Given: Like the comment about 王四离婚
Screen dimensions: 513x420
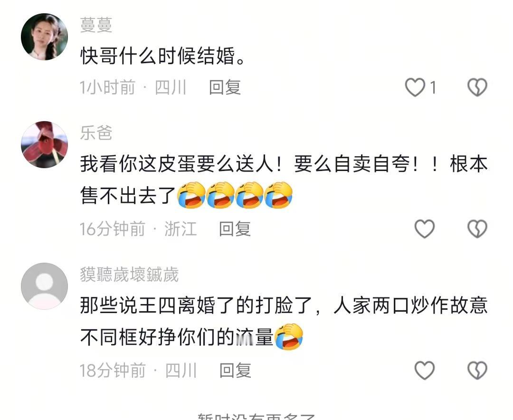Looking at the screenshot, I should [425, 370].
